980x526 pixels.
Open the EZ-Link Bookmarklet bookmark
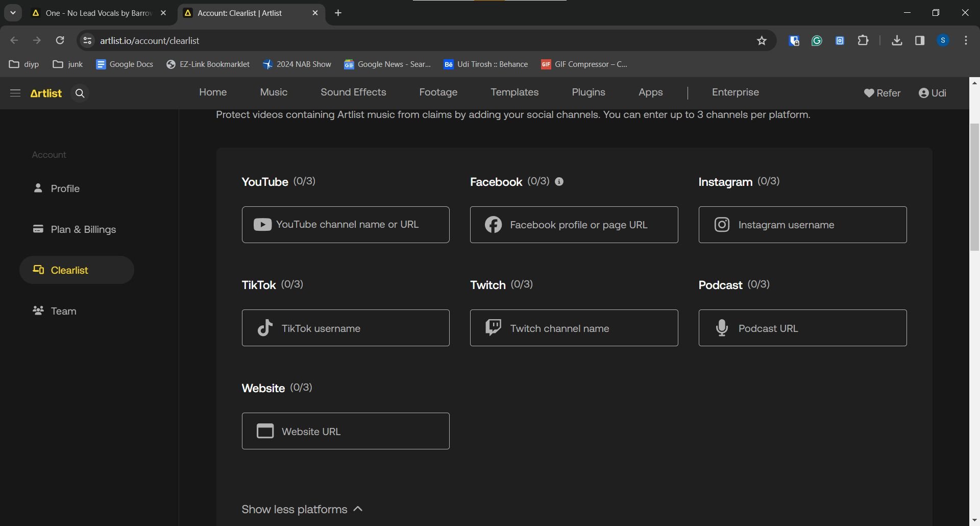click(x=208, y=64)
